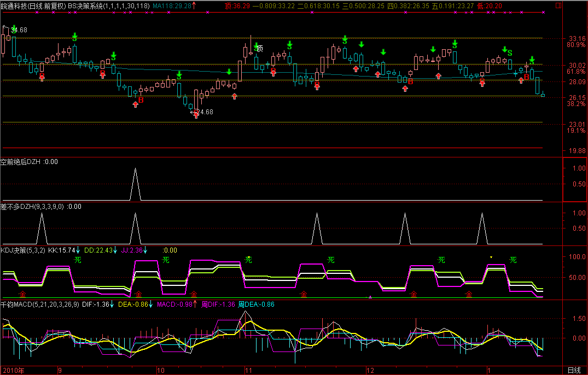The width and height of the screenshot is (588, 375).
Task: Click the MA118:29.28 value
Action: [172, 6]
